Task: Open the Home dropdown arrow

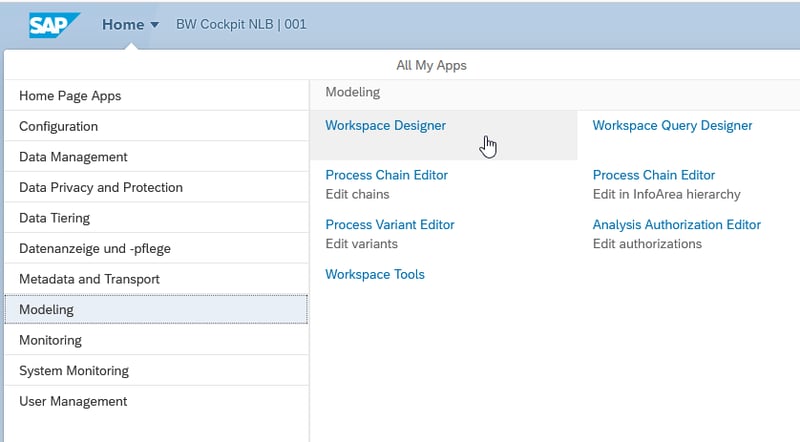Action: coord(155,24)
